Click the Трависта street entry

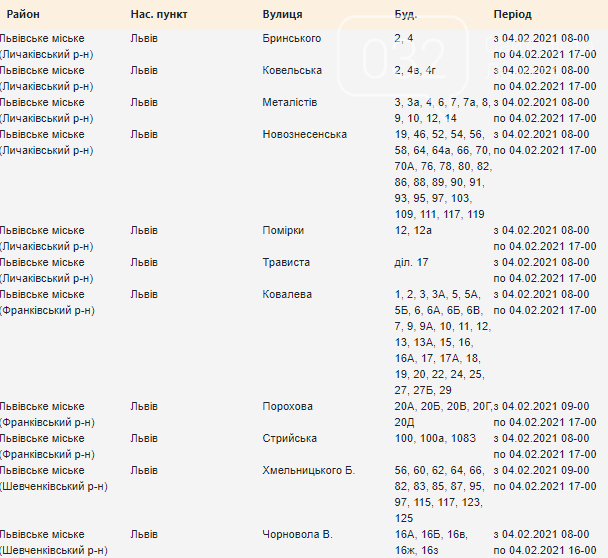pyautogui.click(x=286, y=262)
